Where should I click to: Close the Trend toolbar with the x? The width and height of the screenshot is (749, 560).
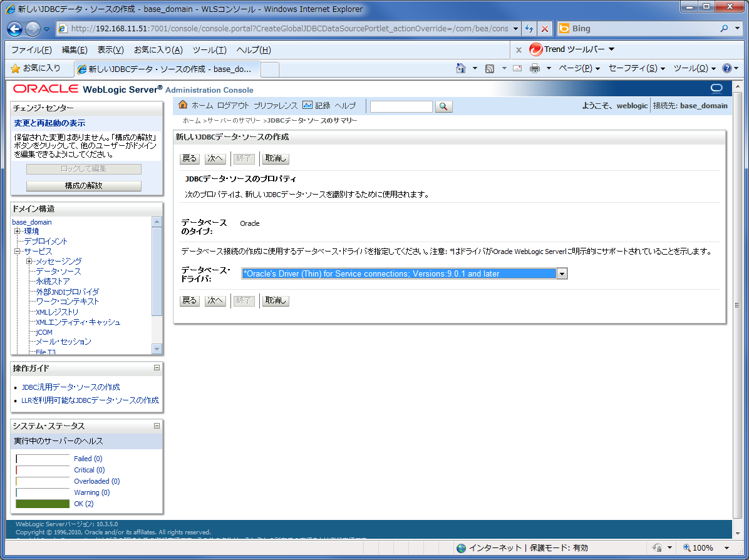[519, 49]
